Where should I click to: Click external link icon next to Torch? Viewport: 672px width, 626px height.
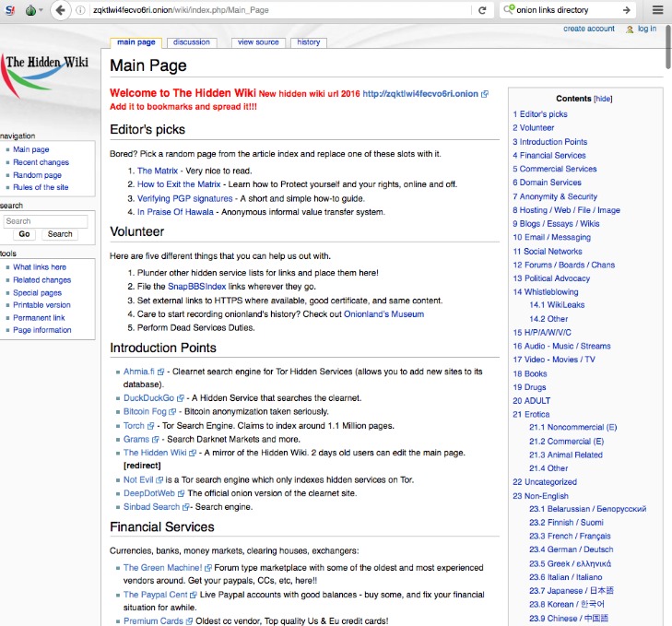point(150,426)
